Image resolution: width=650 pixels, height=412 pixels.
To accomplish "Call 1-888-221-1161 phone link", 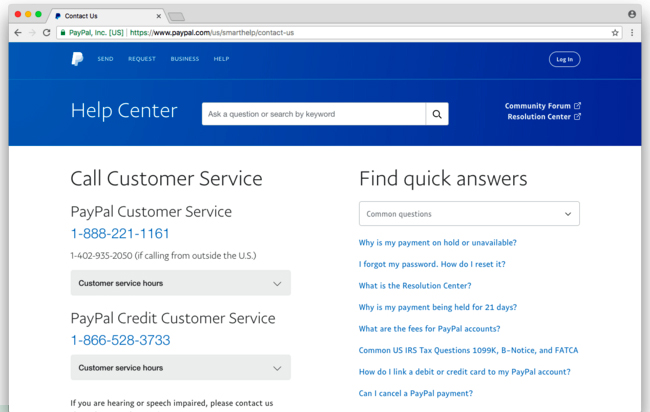I will [x=120, y=234].
